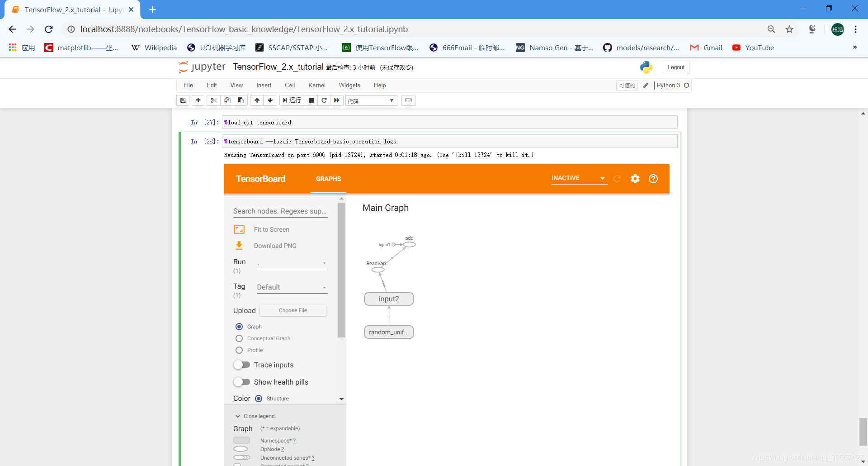Click the Choose File upload button
This screenshot has width=868, height=466.
click(x=293, y=310)
